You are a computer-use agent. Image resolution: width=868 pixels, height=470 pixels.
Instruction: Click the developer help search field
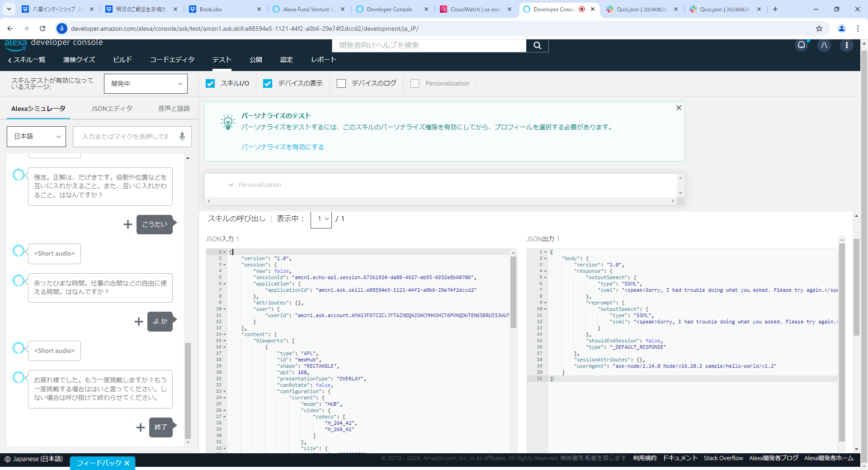point(429,45)
